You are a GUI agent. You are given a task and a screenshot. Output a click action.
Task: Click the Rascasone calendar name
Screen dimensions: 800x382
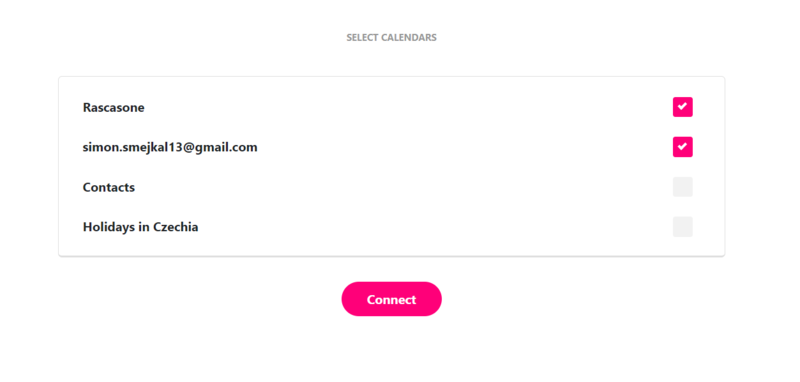tap(113, 108)
